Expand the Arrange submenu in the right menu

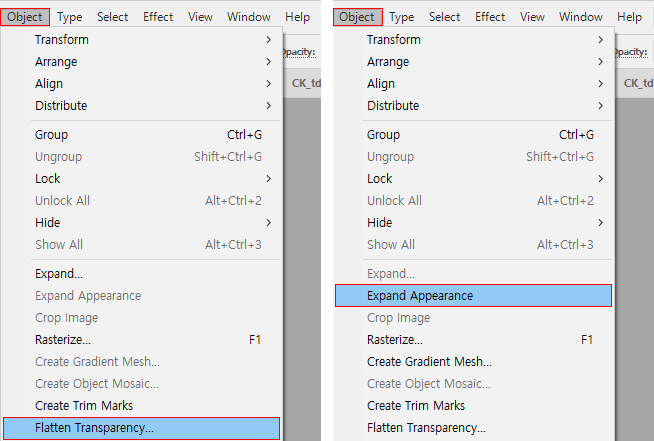tap(388, 61)
